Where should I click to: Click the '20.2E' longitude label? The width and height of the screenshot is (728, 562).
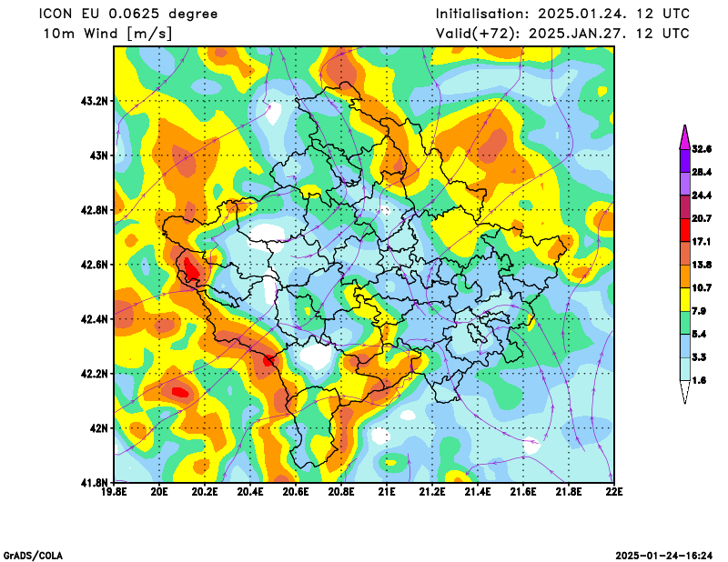(x=205, y=492)
